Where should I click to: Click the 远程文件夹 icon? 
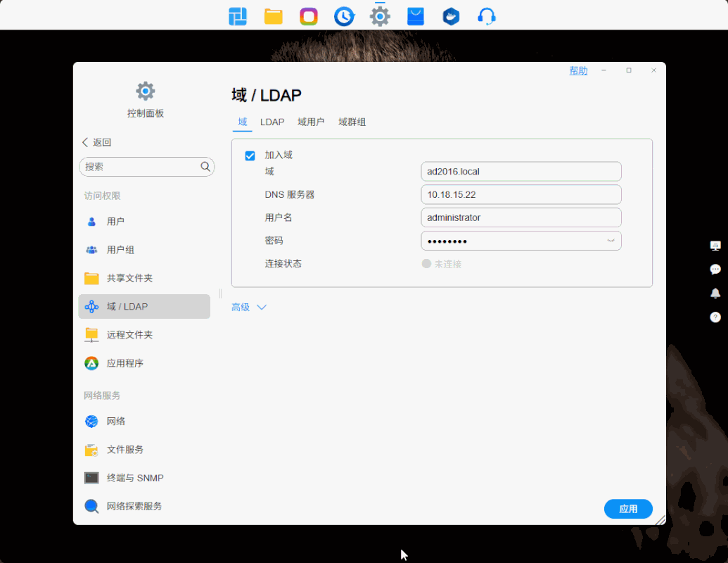click(x=91, y=335)
